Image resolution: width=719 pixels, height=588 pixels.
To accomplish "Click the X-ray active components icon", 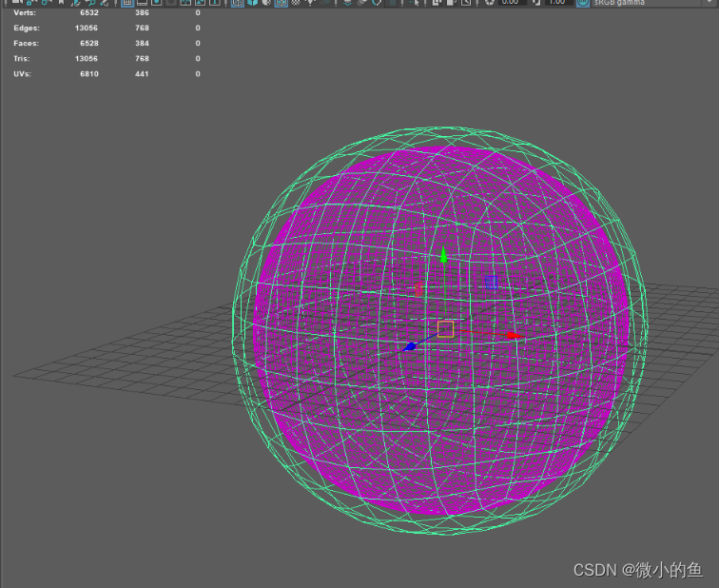I will coord(451,2).
